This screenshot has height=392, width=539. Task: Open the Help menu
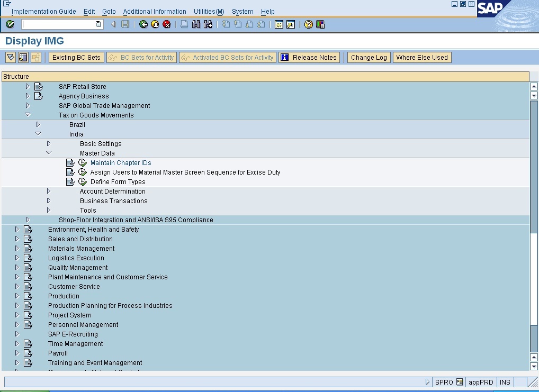[268, 11]
